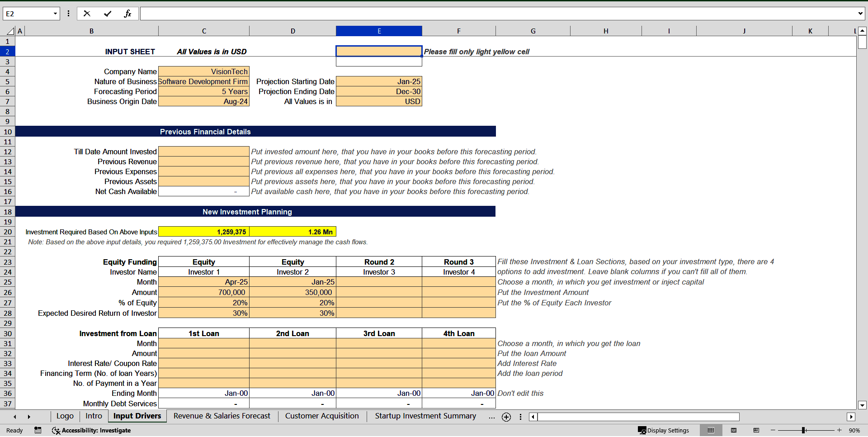Select 1st Loan Month input cell
This screenshot has width=868, height=437.
[x=204, y=343]
